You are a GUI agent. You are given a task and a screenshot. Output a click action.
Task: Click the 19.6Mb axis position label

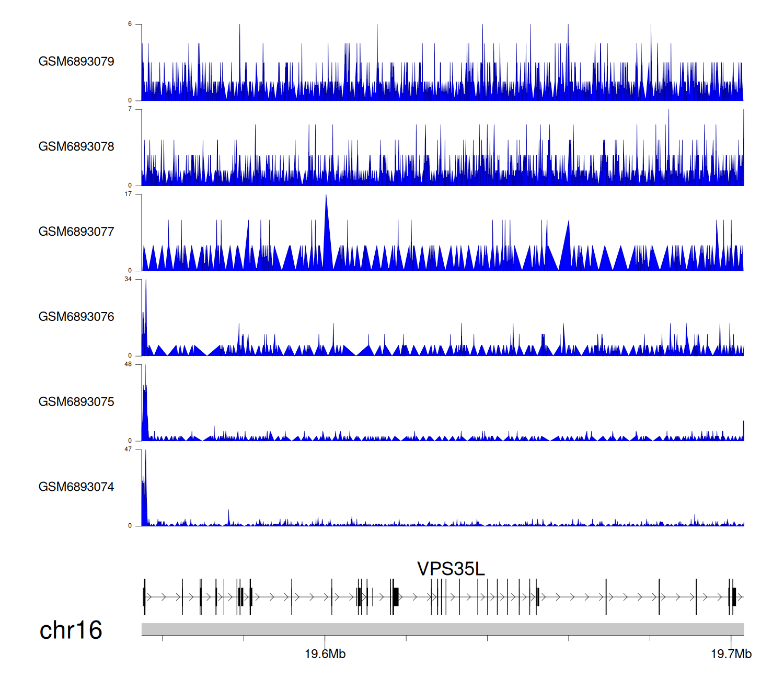pyautogui.click(x=325, y=654)
